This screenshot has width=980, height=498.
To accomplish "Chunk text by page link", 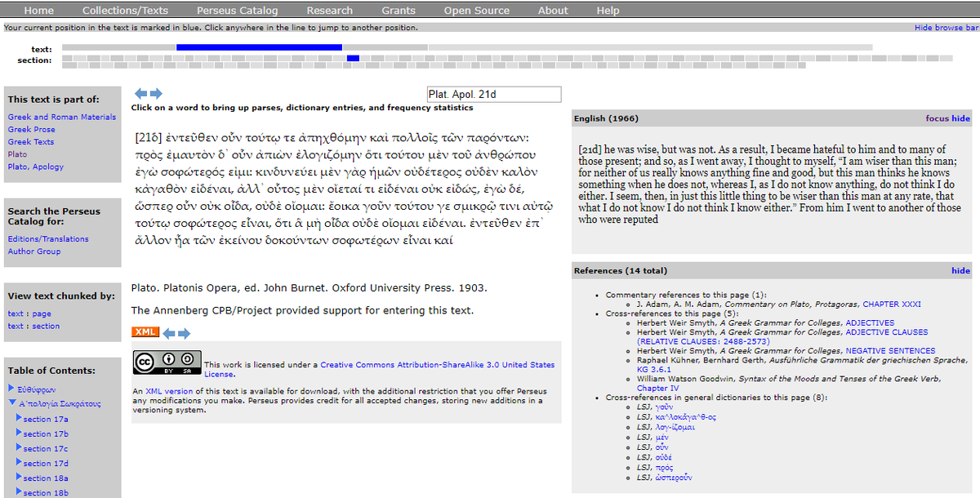I will (29, 313).
